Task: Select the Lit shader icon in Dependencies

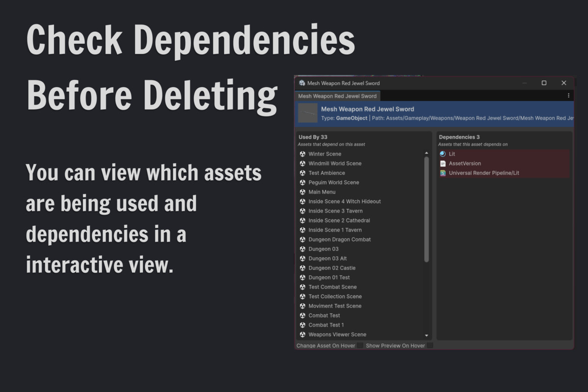Action: click(x=444, y=154)
